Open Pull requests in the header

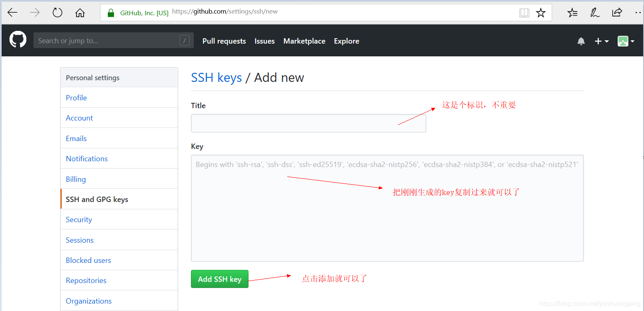coord(224,41)
